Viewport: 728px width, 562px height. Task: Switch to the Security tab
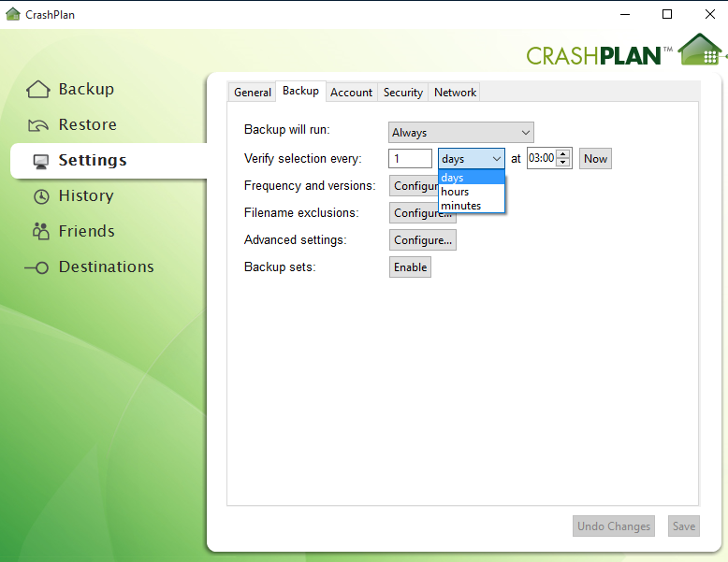[x=403, y=93]
